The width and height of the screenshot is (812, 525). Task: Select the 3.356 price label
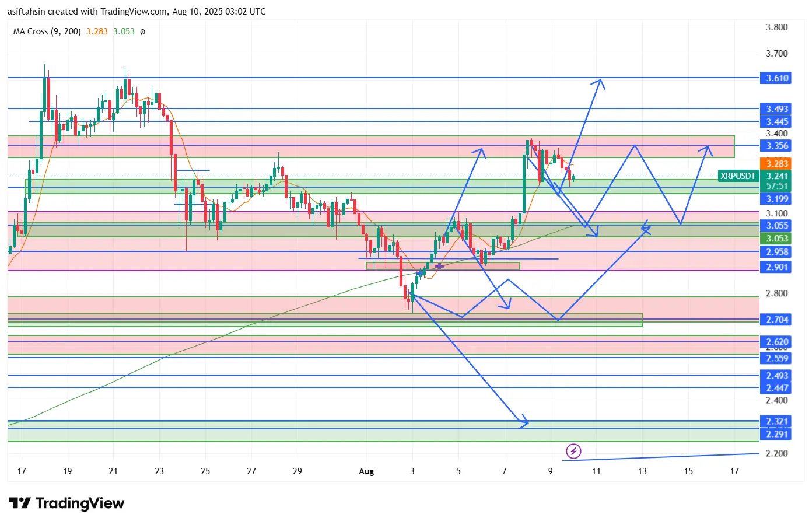coord(775,146)
